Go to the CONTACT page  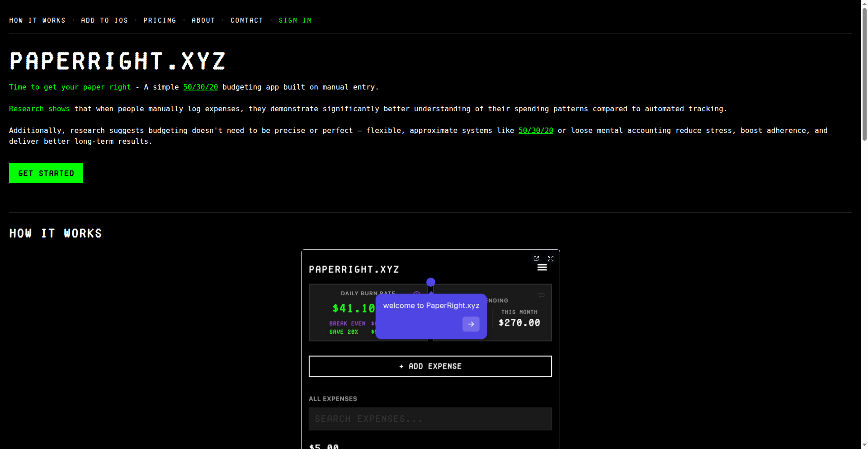(247, 20)
